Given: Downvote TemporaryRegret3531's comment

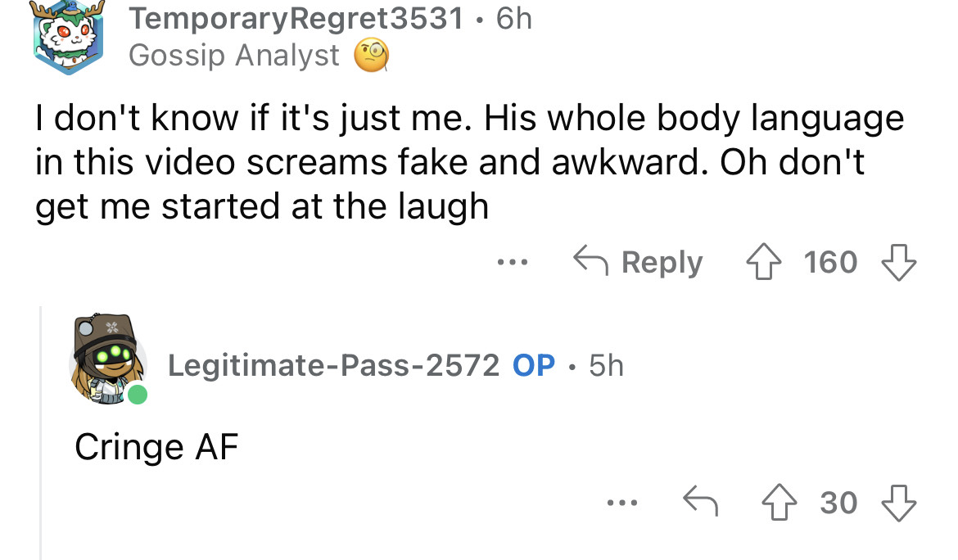Looking at the screenshot, I should tap(898, 263).
